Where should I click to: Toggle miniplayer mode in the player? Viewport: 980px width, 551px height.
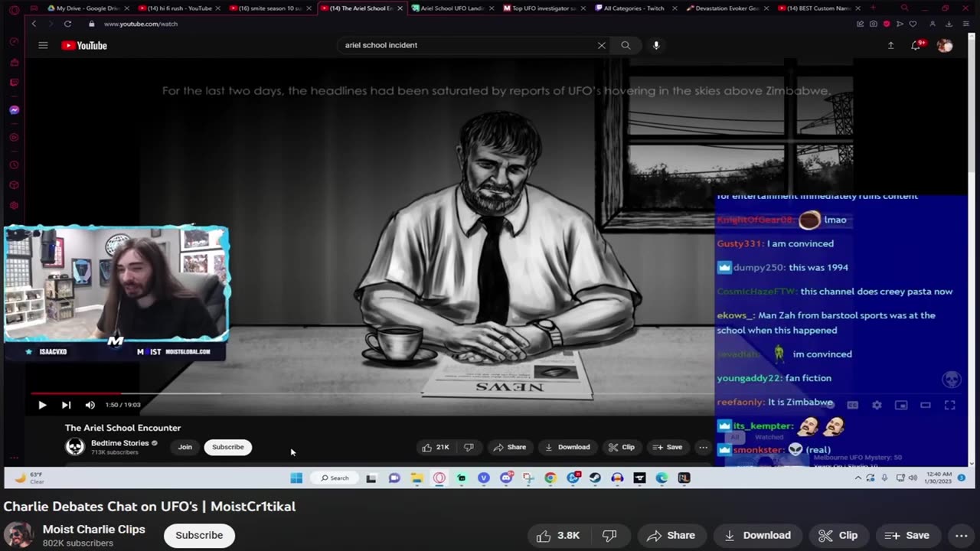(x=901, y=405)
